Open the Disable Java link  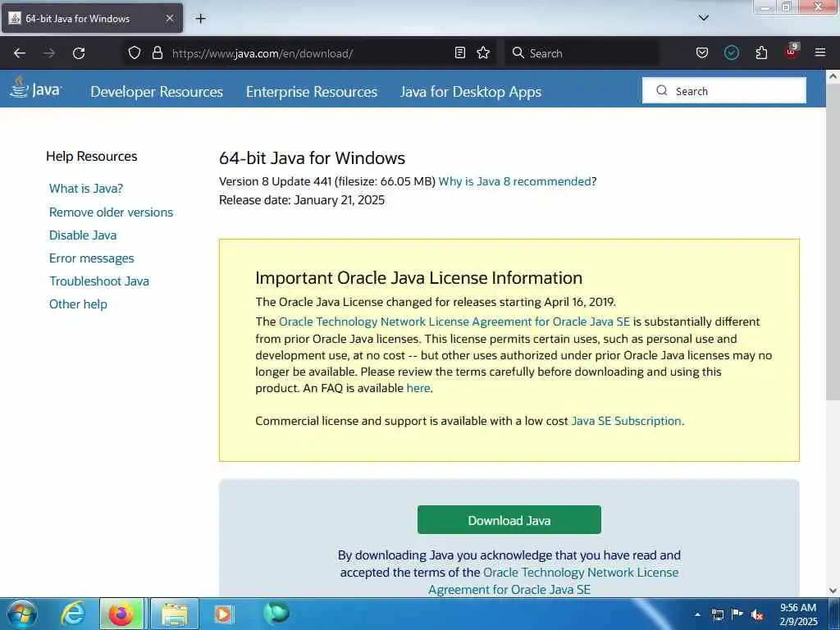(x=83, y=235)
